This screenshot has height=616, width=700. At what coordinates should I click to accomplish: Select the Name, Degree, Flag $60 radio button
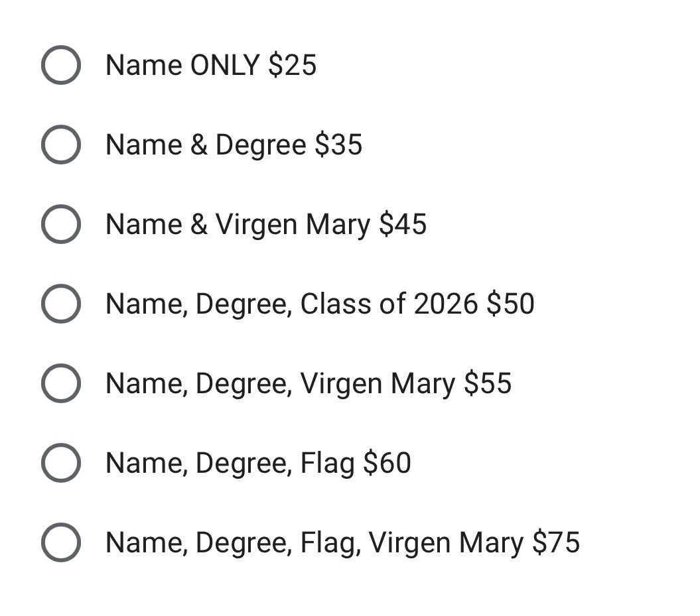coord(61,463)
